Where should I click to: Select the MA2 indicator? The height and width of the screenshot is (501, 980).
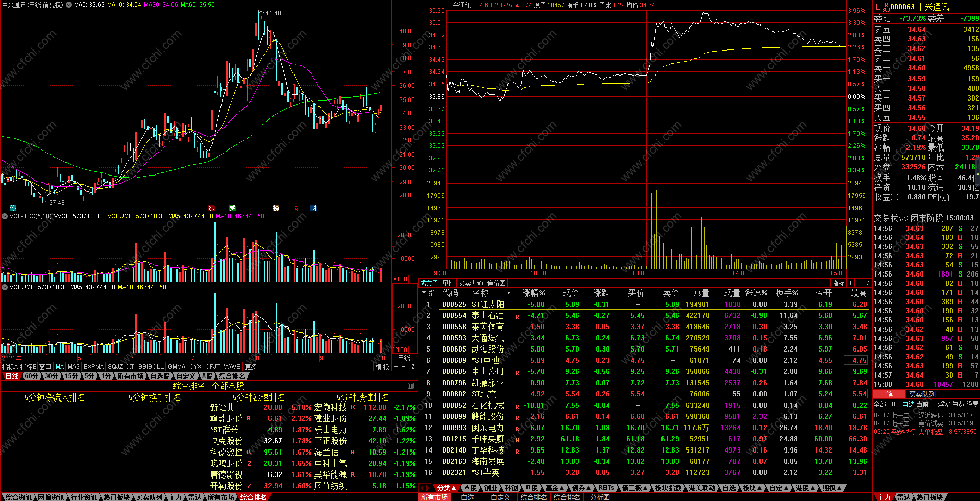point(73,367)
